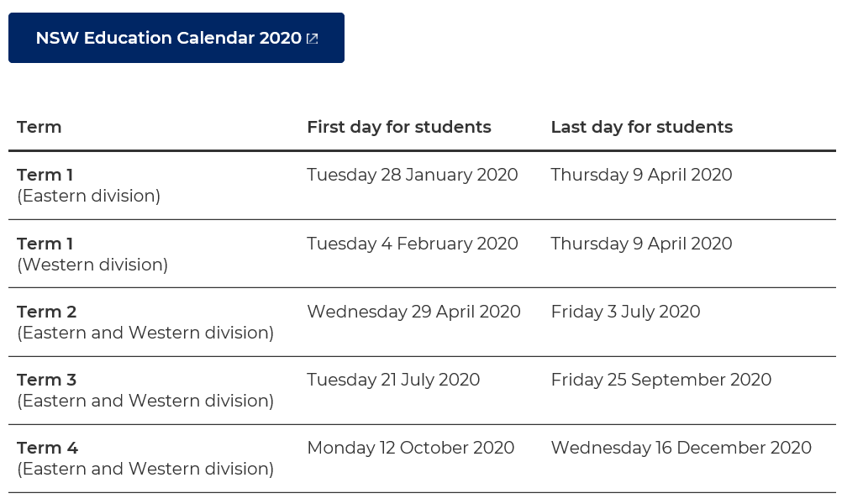
Task: Click the Term 4 row label
Action: [145, 459]
